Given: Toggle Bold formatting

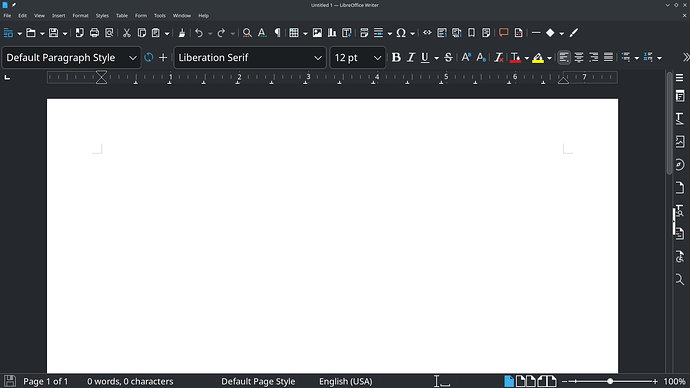Looking at the screenshot, I should coord(396,58).
